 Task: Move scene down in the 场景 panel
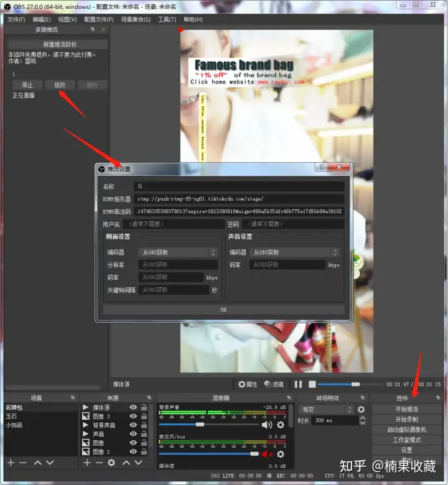click(x=50, y=463)
